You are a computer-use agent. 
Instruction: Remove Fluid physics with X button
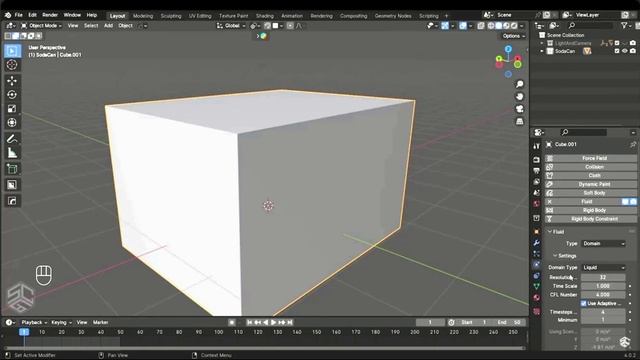click(549, 202)
